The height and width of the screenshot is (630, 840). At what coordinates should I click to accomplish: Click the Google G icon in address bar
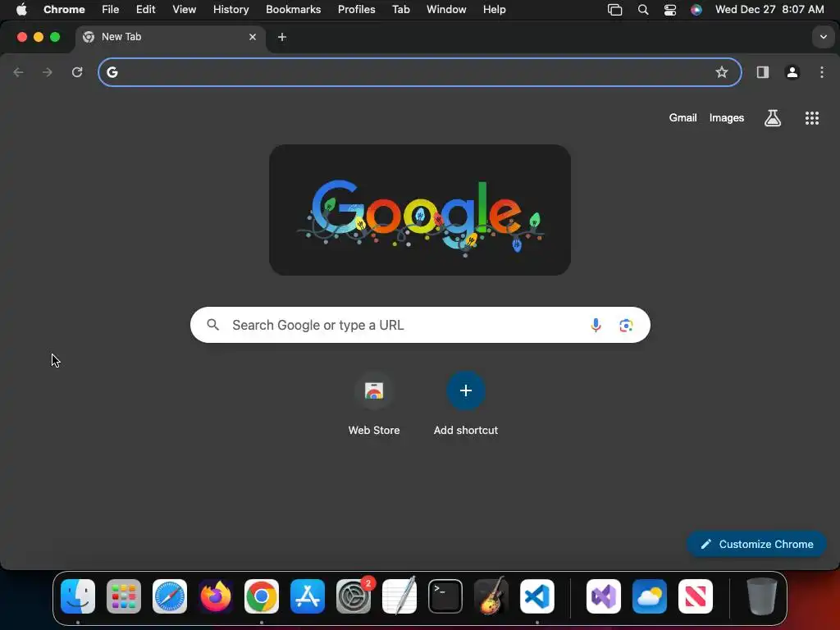click(x=112, y=72)
